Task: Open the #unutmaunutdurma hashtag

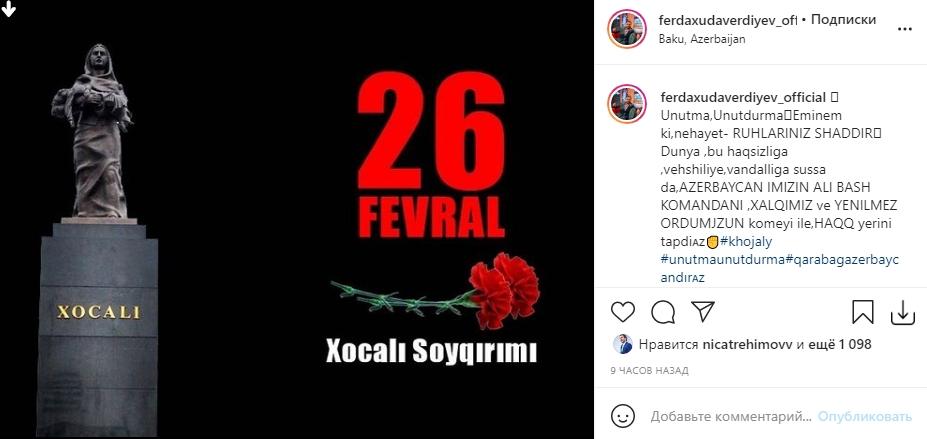Action: click(722, 259)
